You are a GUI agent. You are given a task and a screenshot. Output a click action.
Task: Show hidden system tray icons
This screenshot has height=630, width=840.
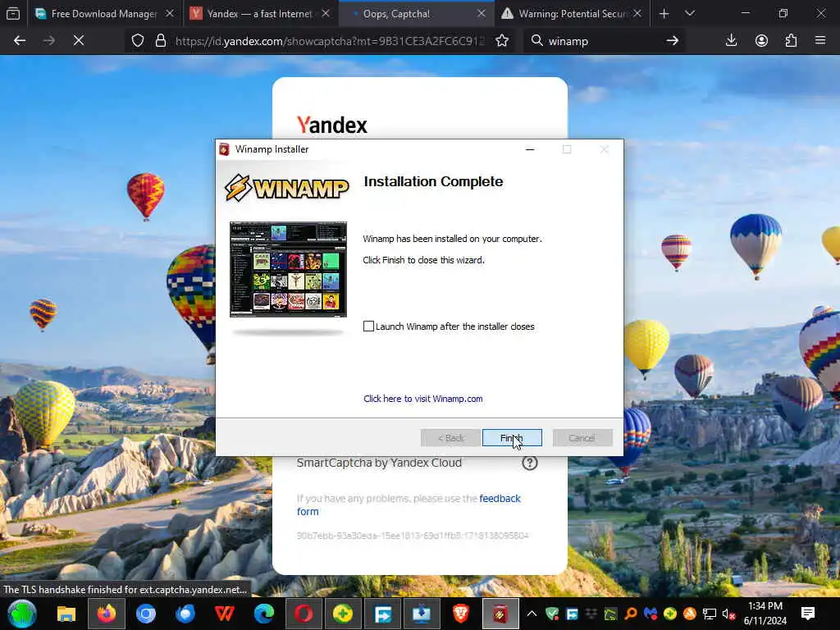click(532, 614)
